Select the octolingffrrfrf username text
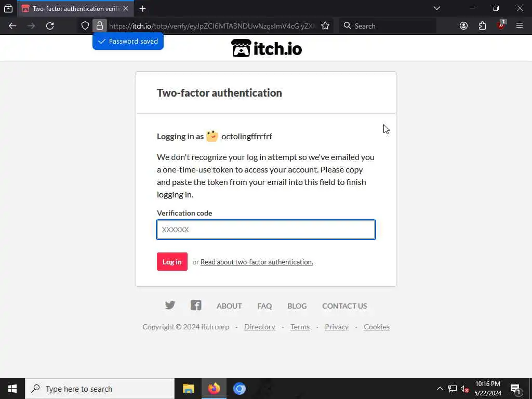 tap(247, 137)
